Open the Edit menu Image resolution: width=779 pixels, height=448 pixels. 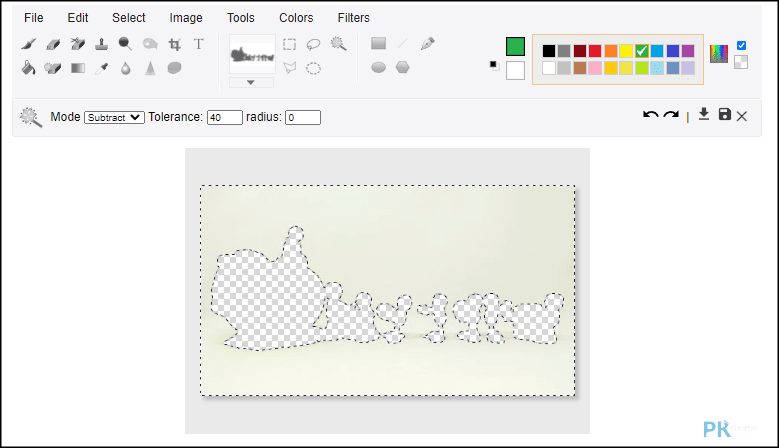[78, 18]
